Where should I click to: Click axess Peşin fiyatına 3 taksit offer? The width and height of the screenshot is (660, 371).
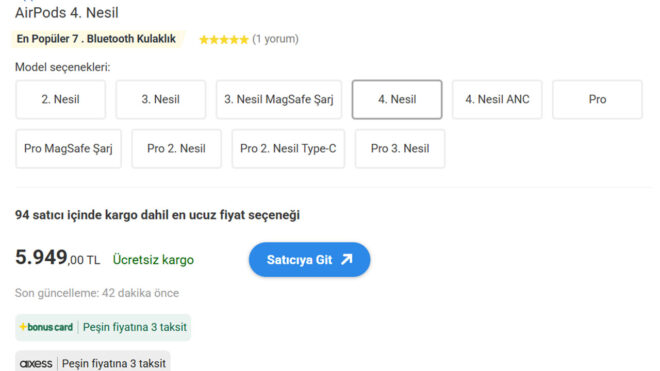click(x=93, y=361)
